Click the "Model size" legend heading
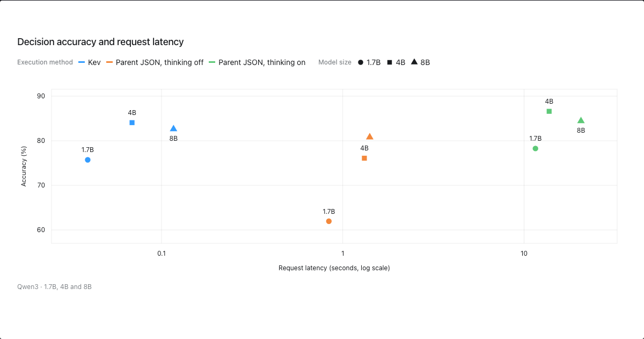 pos(335,62)
